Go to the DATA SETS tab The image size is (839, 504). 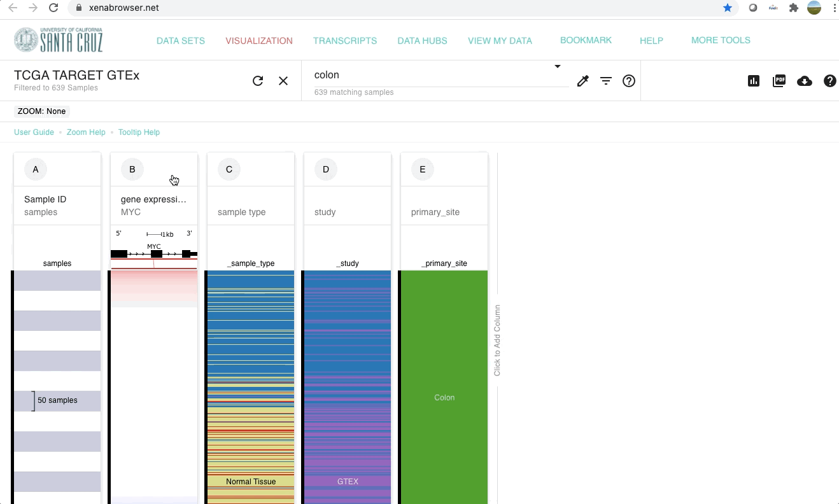point(181,41)
